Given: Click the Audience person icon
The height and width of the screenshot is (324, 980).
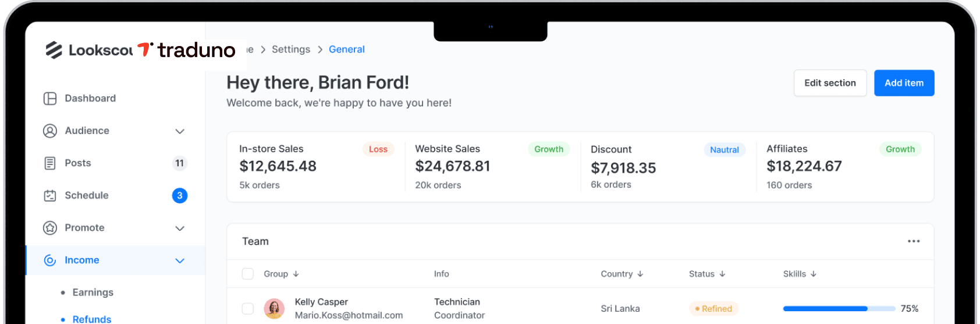Looking at the screenshot, I should click(50, 131).
